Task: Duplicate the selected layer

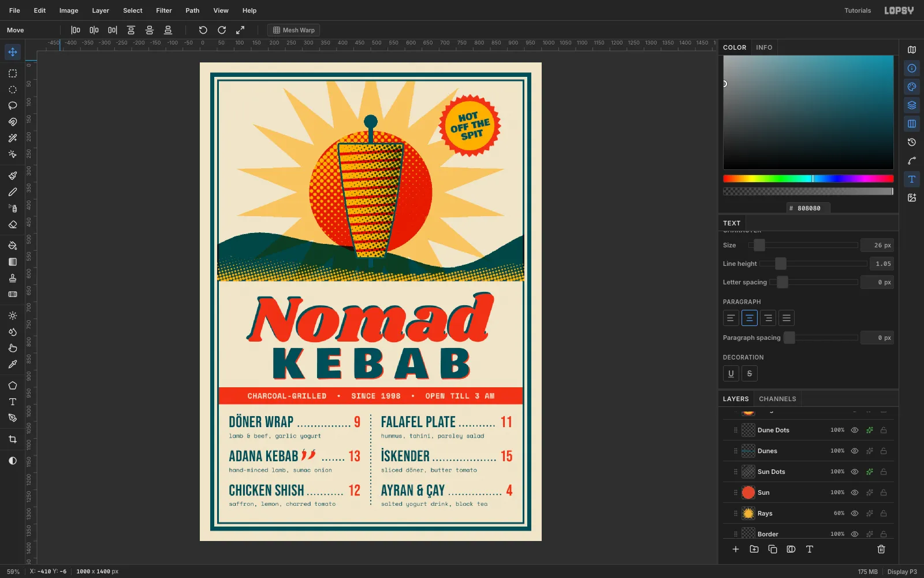Action: 773,549
